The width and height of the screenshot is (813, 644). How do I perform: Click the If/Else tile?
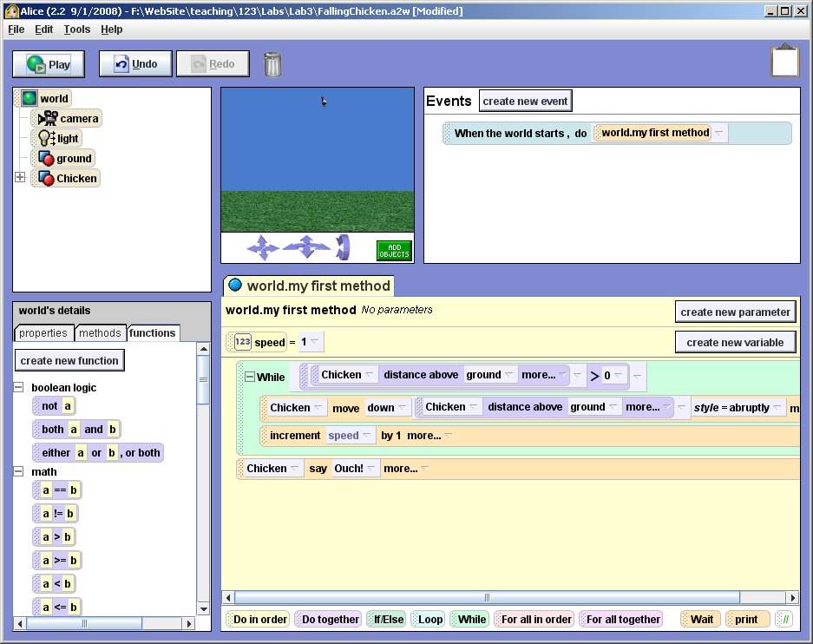[x=386, y=619]
